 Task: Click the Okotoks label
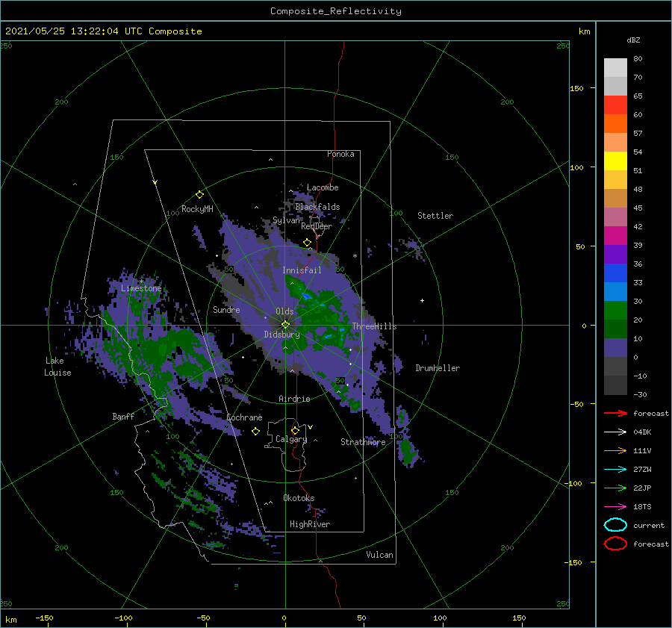299,498
